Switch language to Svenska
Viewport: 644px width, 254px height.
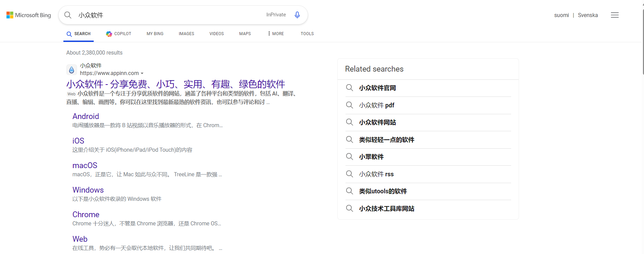(x=588, y=15)
